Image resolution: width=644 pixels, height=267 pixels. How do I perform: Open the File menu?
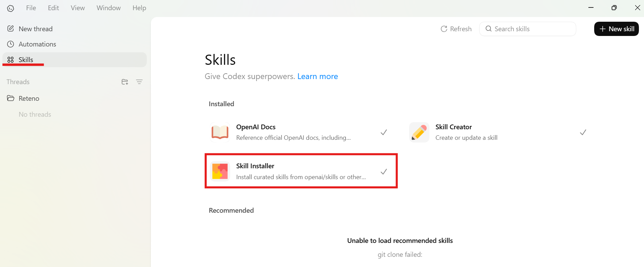click(x=31, y=7)
